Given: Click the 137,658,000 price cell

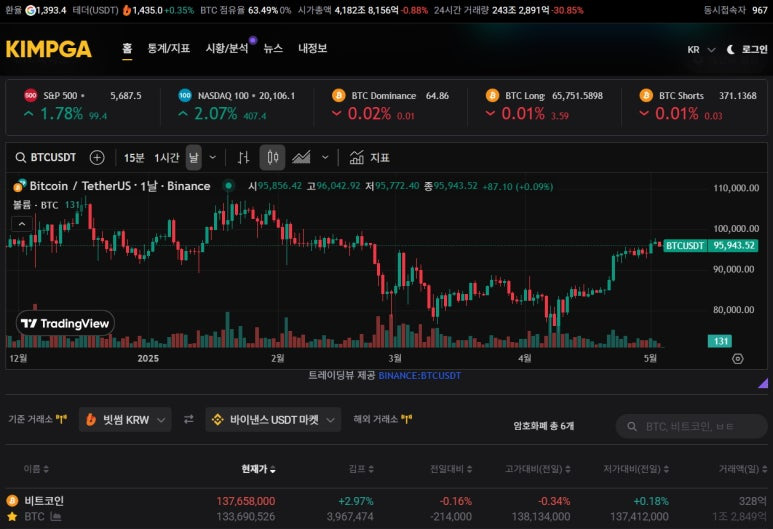Looking at the screenshot, I should [246, 501].
